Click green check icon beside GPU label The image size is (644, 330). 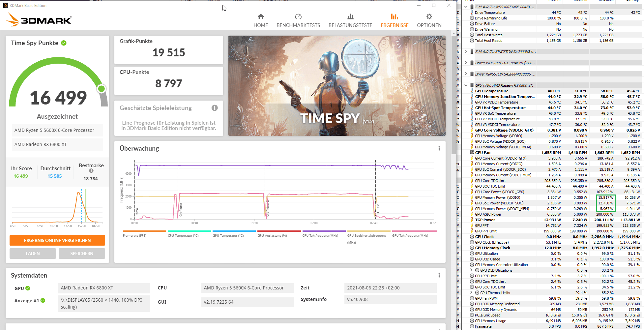click(28, 288)
